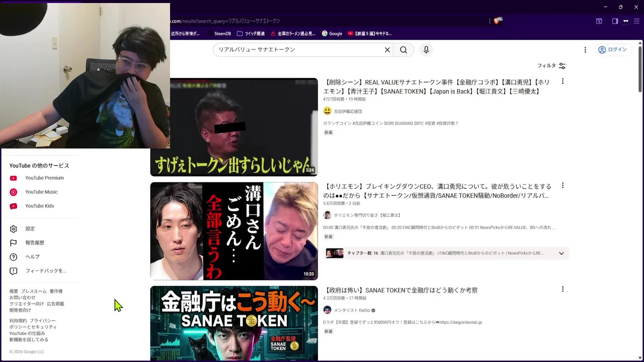The width and height of the screenshot is (644, 362).
Task: Click the 利用規約 footer link
Action: [x=18, y=321]
